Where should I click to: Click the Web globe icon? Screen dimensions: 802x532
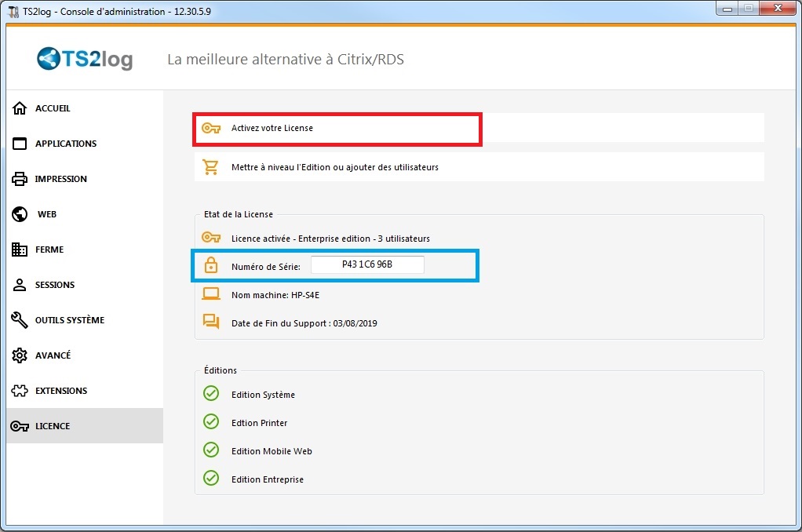pyautogui.click(x=20, y=214)
